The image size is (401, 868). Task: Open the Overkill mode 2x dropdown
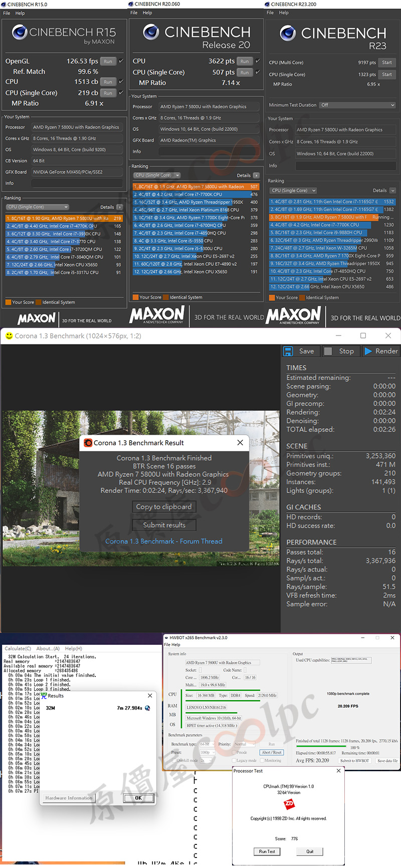(206, 760)
